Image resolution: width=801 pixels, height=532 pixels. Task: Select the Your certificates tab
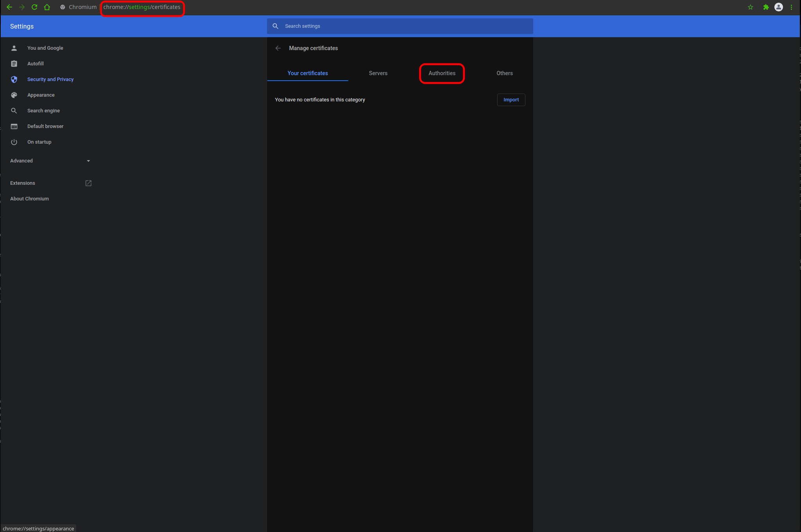click(308, 73)
